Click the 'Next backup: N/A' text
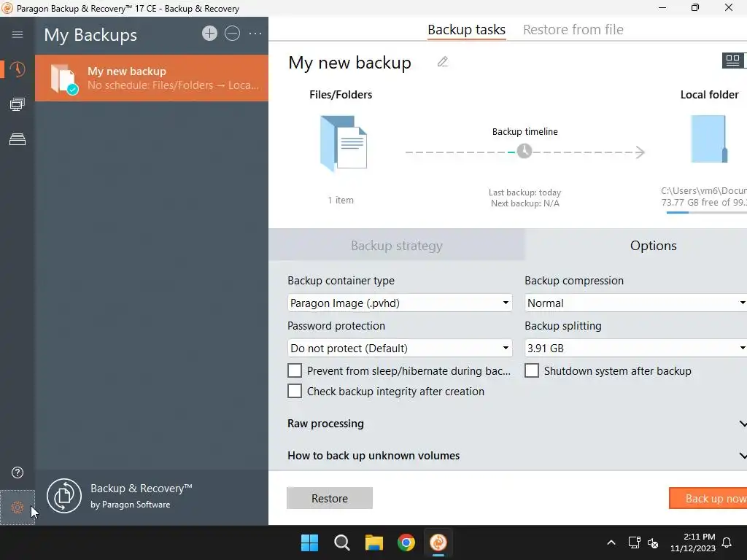747x560 pixels. click(525, 203)
